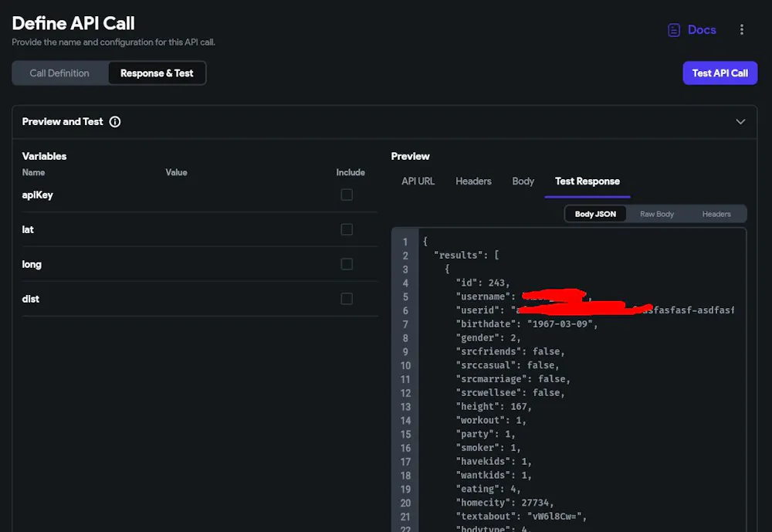Open the Headers preview tab next to API URL
Screen dimensions: 772x532
click(x=473, y=181)
